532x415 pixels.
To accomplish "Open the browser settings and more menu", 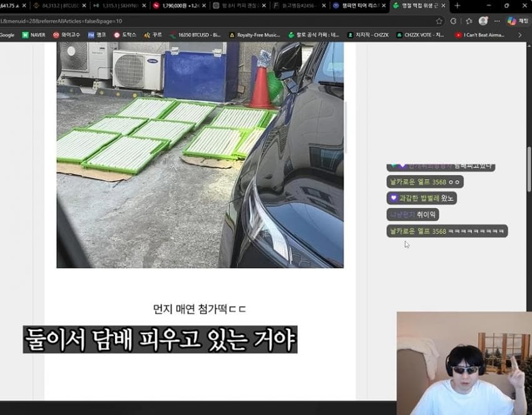I will (x=497, y=21).
